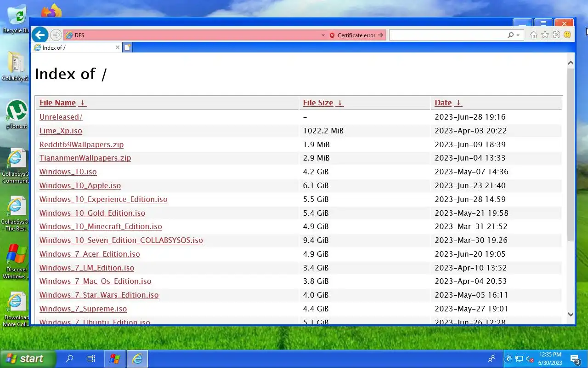
Task: Open Recycle Bin desktop icon
Action: [x=17, y=19]
